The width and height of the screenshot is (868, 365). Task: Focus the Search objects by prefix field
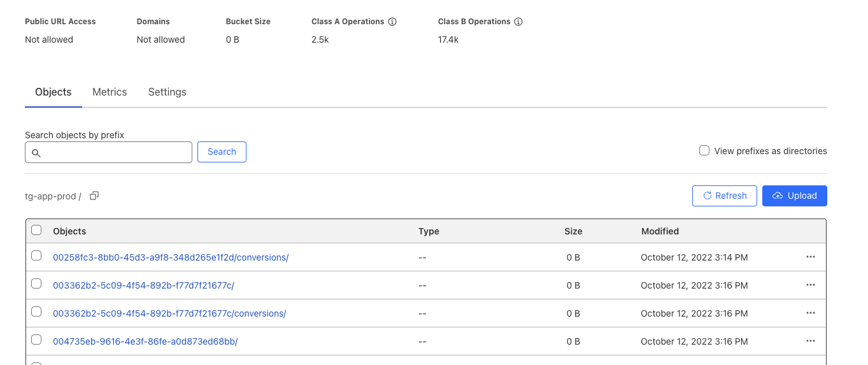tap(115, 152)
